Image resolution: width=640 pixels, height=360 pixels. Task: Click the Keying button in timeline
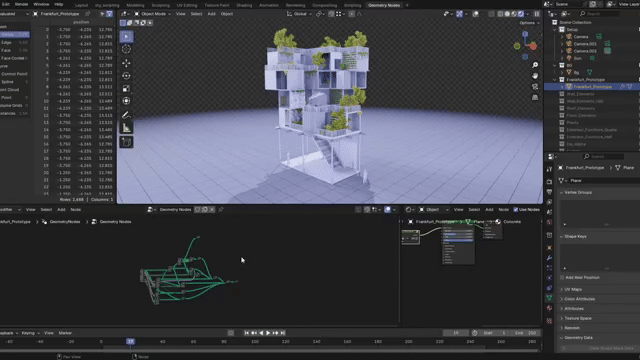tap(30, 333)
